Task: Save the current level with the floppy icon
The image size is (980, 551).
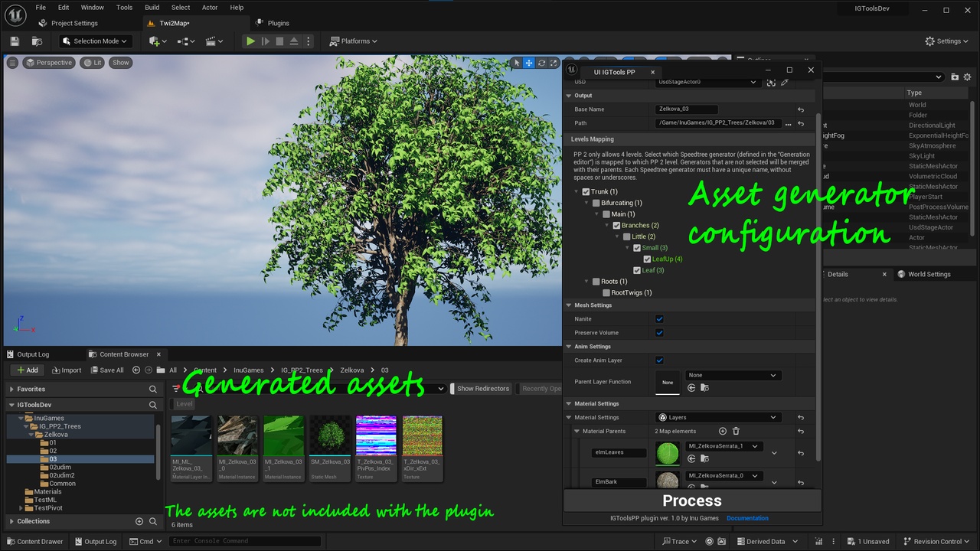Action: pos(15,41)
